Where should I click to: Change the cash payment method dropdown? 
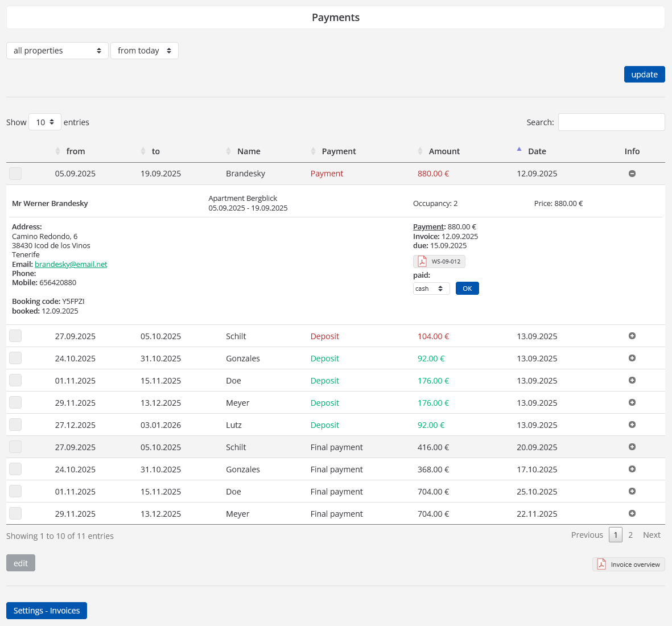(x=431, y=289)
